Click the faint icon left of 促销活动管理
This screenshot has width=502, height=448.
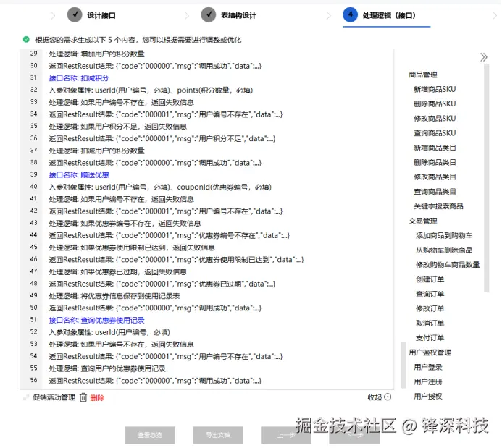click(x=26, y=397)
